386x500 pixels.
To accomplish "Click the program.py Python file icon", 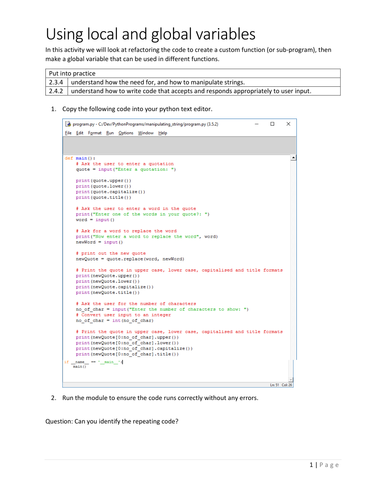I will (x=68, y=124).
